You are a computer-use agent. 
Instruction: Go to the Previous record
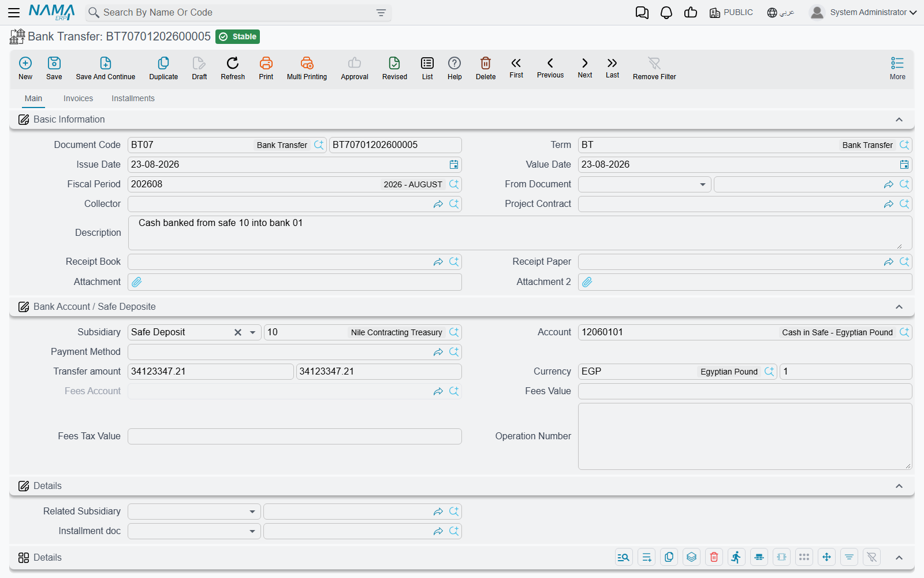tap(550, 68)
